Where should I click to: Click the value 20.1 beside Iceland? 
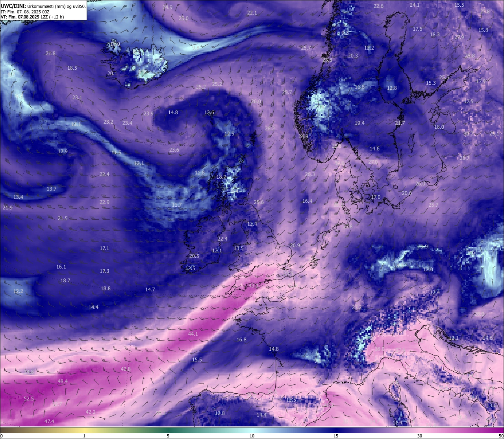click(112, 74)
